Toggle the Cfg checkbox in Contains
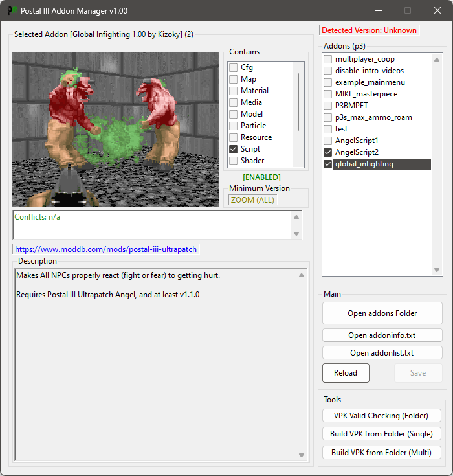This screenshot has width=453, height=476. click(x=234, y=67)
